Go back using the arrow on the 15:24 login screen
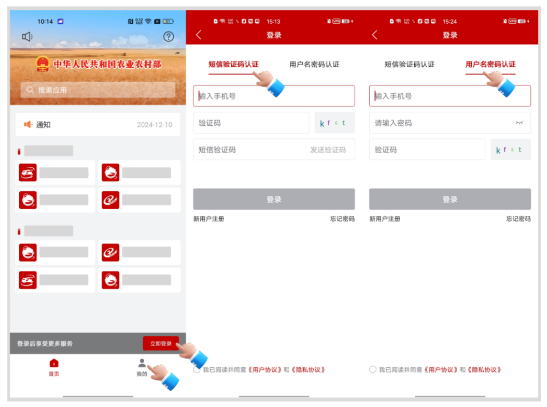The height and width of the screenshot is (407, 547). (375, 35)
